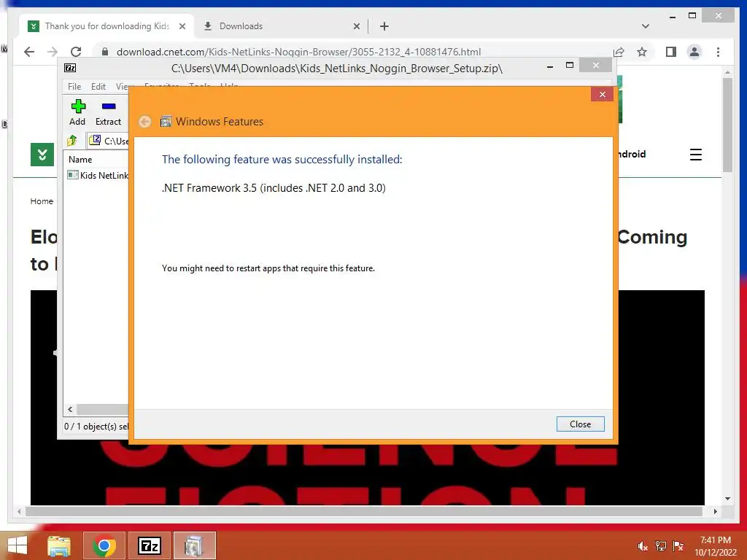Click page horizontal scrollbar right arrow

tap(715, 511)
